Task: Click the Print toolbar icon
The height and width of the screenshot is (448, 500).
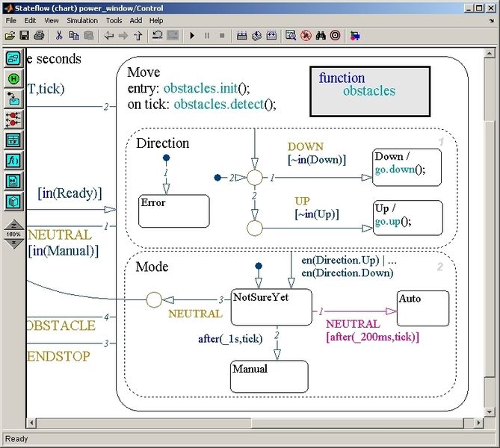Action: [39, 35]
